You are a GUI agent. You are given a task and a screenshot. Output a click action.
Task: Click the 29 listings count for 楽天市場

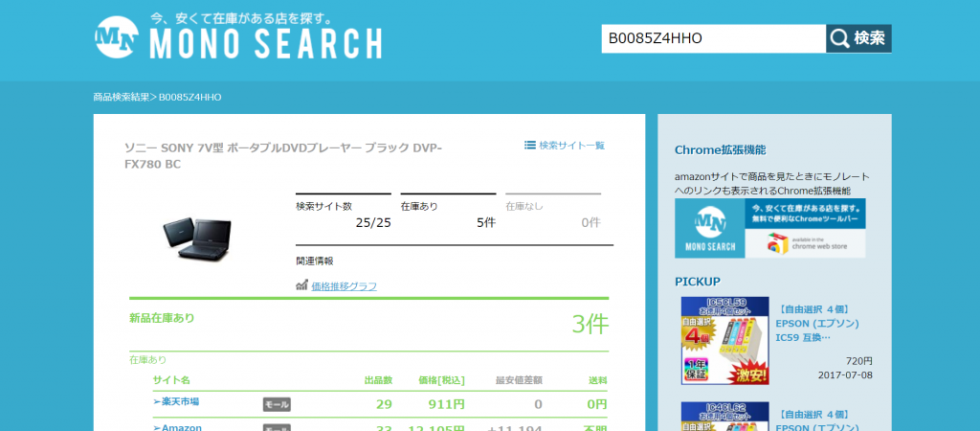click(x=385, y=405)
